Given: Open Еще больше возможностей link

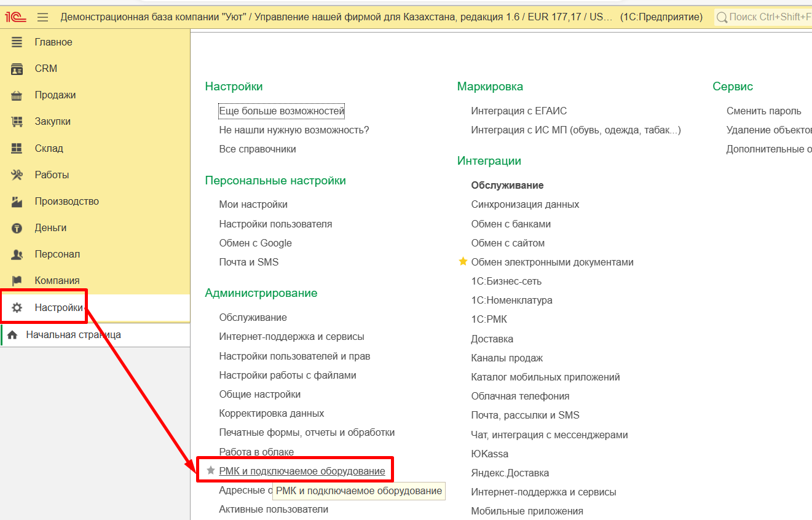Looking at the screenshot, I should point(282,111).
